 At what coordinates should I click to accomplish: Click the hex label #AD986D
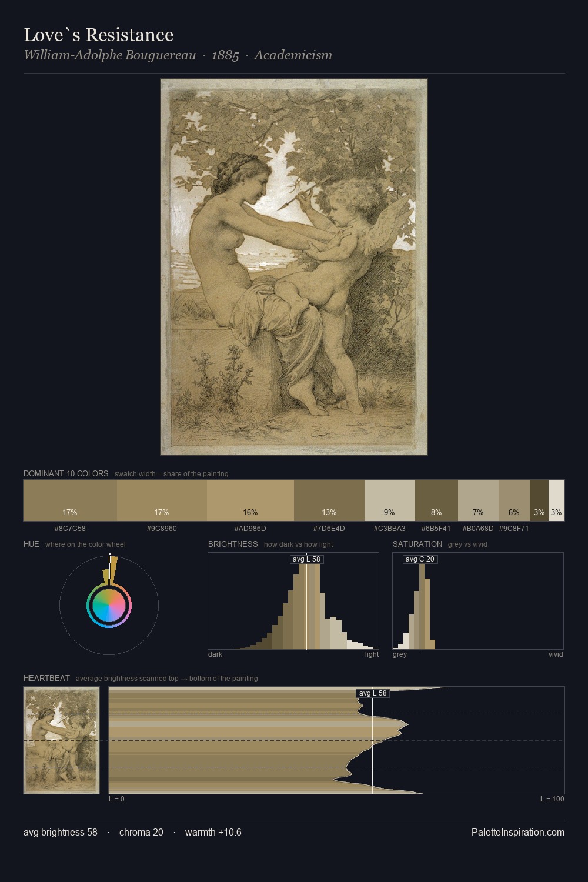(250, 529)
